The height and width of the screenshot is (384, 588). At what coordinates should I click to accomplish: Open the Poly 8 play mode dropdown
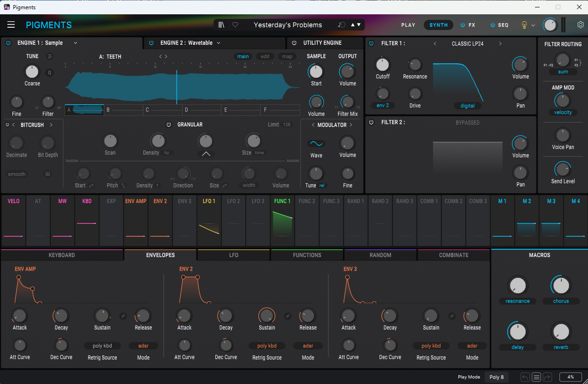[x=497, y=377]
